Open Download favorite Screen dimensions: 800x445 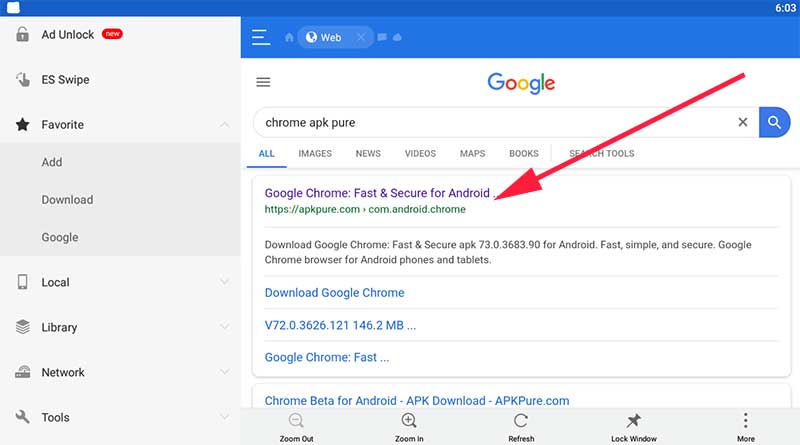(67, 200)
